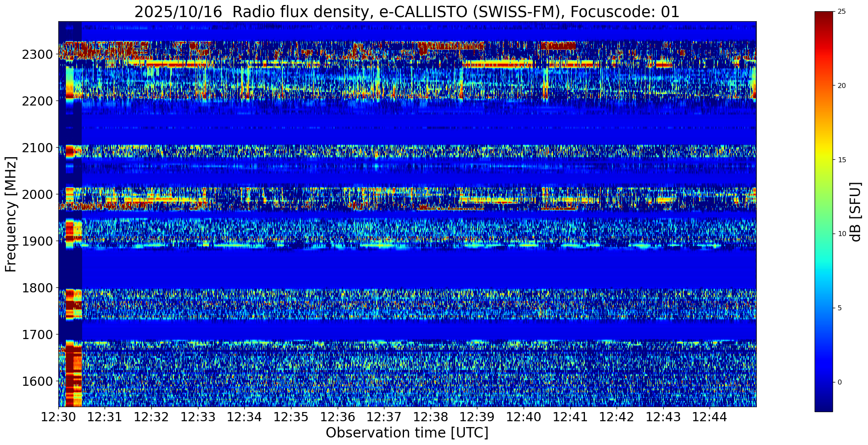Click the colorbar gradient strip
868x445 pixels.
pos(824,212)
